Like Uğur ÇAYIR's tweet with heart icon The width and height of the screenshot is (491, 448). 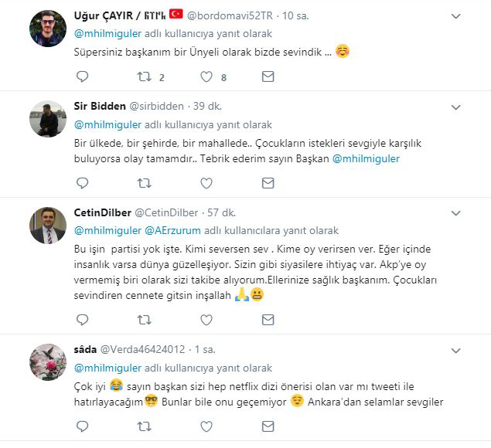(x=206, y=76)
